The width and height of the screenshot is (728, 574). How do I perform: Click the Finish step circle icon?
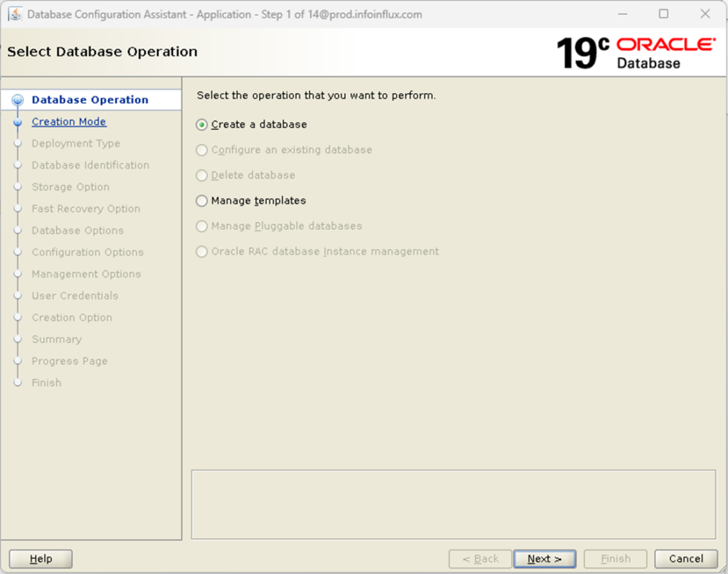tap(17, 383)
